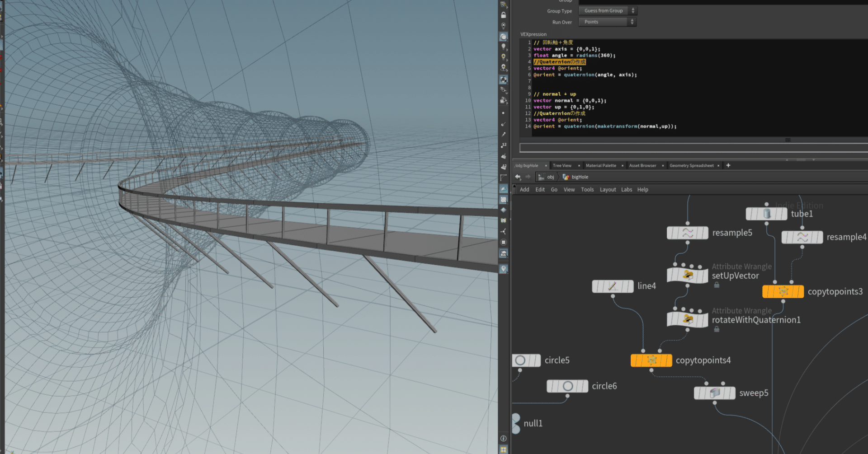Click the viewport layout icon at toolbar bottom

503,449
